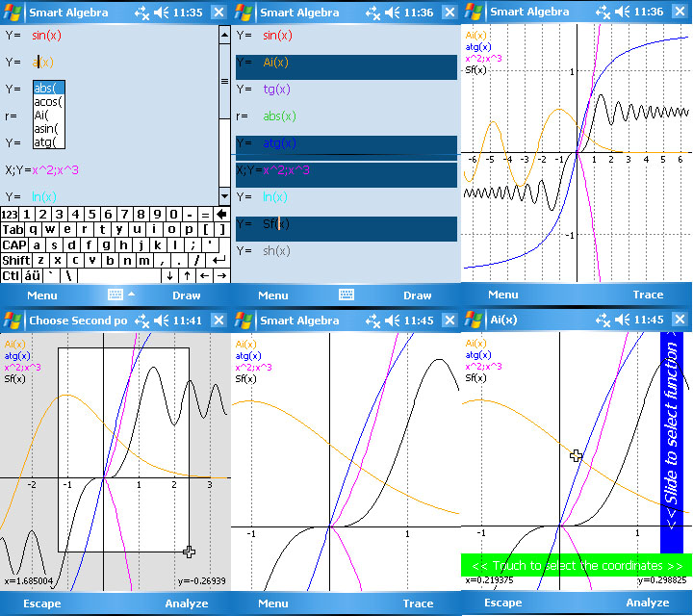
Task: Tap the Start flag icon on the 11:35 screen
Action: pyautogui.click(x=12, y=12)
